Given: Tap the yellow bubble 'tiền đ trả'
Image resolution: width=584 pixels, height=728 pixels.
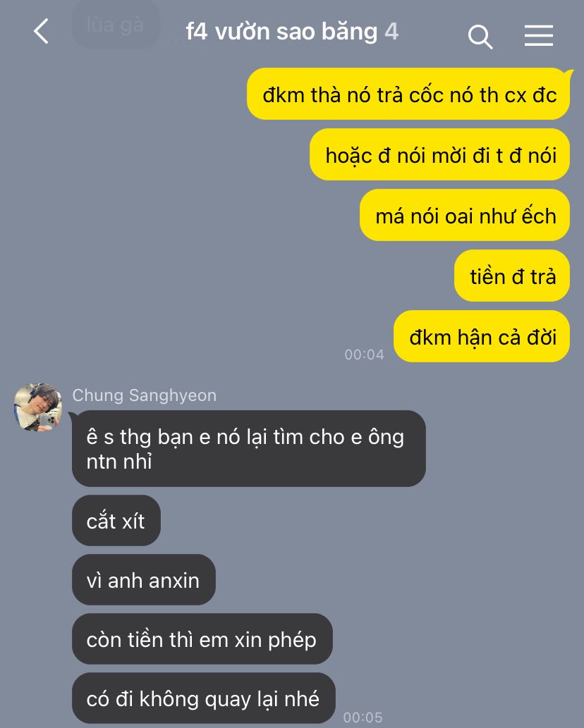Looking at the screenshot, I should click(512, 276).
